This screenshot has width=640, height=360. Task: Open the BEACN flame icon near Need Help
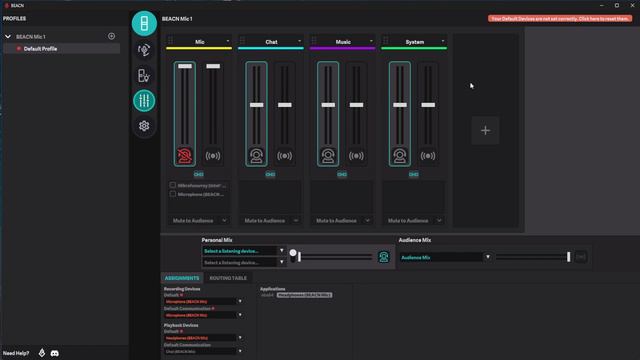(x=42, y=353)
